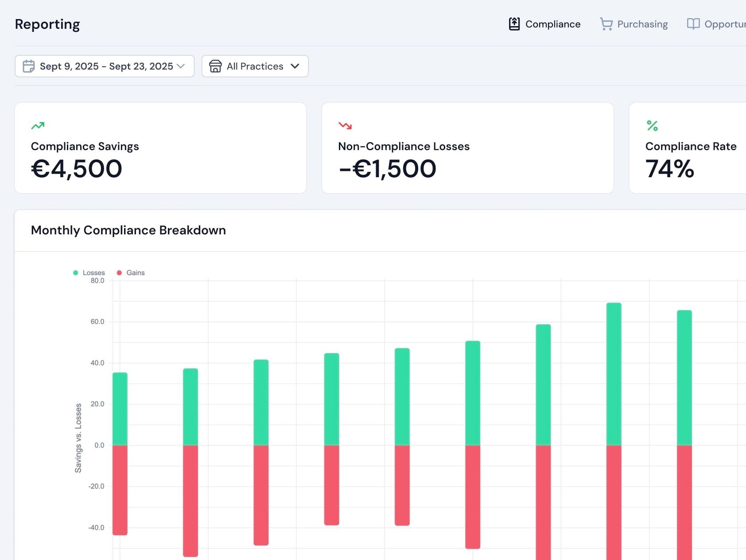Open the Opportunities book icon
The width and height of the screenshot is (746, 560).
693,24
